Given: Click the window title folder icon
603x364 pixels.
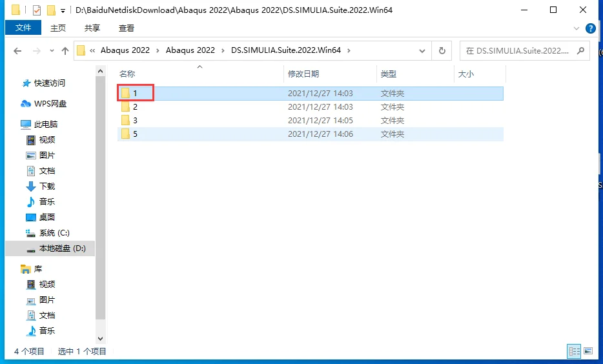Looking at the screenshot, I should pyautogui.click(x=15, y=10).
